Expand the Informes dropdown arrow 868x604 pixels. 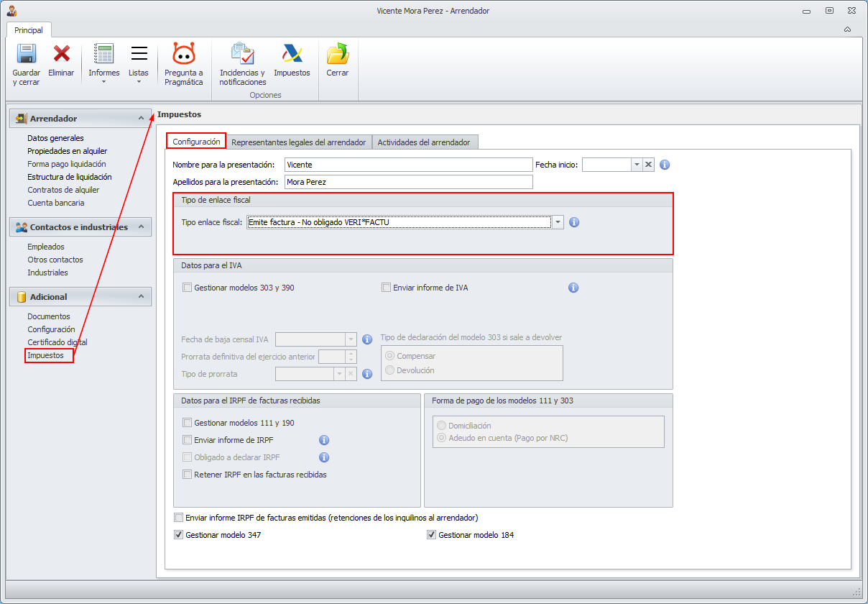(104, 82)
